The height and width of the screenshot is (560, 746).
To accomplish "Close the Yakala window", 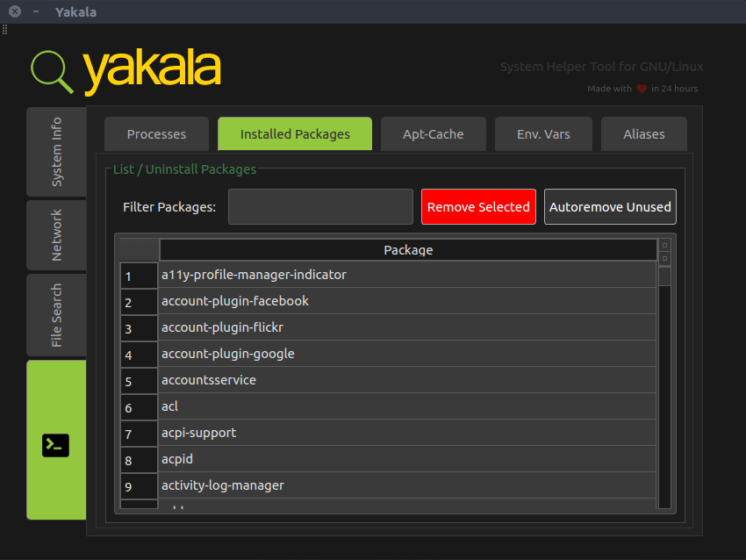I will coord(15,11).
